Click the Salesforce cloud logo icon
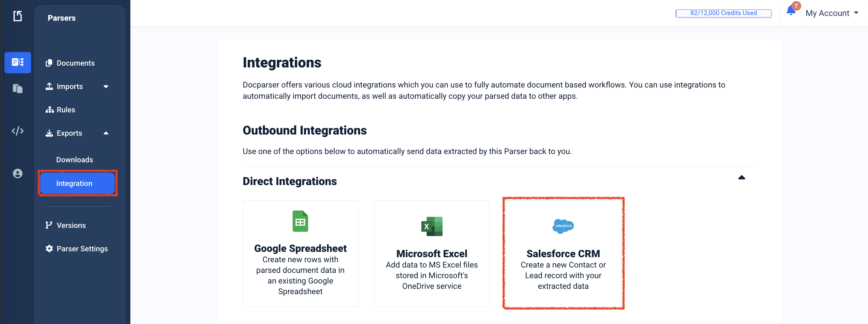The image size is (868, 324). click(563, 226)
